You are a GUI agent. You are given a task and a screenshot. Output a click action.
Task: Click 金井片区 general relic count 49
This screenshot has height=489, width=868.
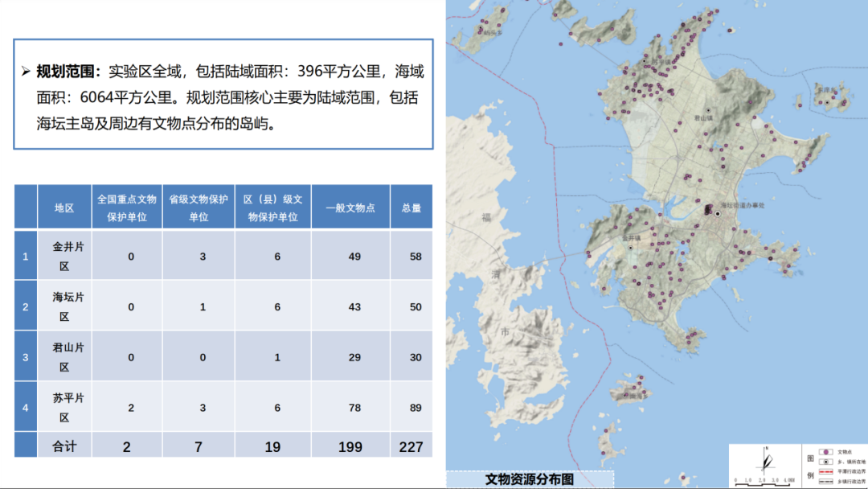coord(354,257)
